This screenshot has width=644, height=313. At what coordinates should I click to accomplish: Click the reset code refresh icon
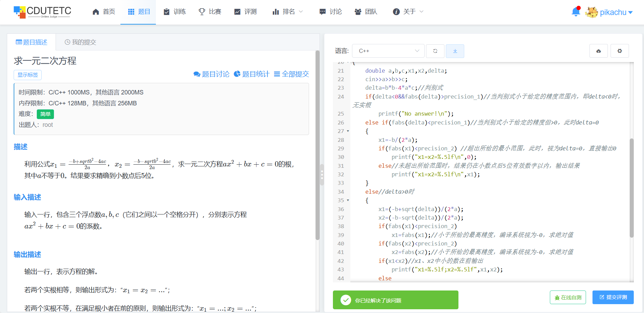[435, 51]
